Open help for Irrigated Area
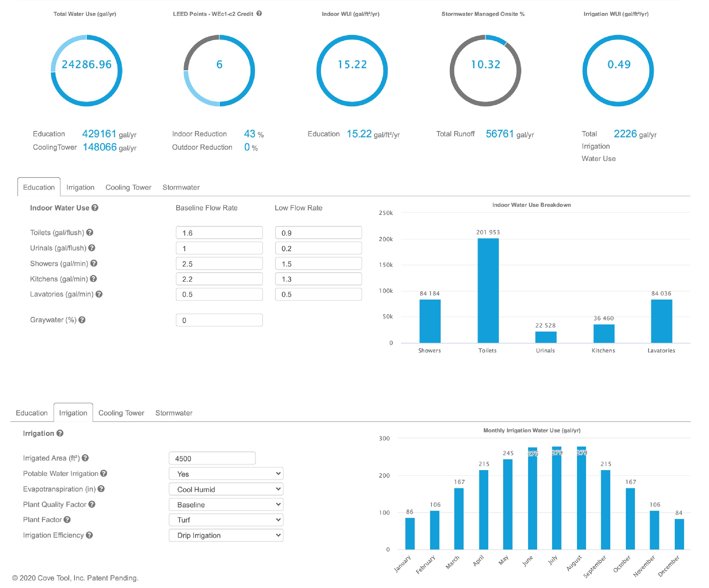This screenshot has height=588, width=709. (x=86, y=458)
